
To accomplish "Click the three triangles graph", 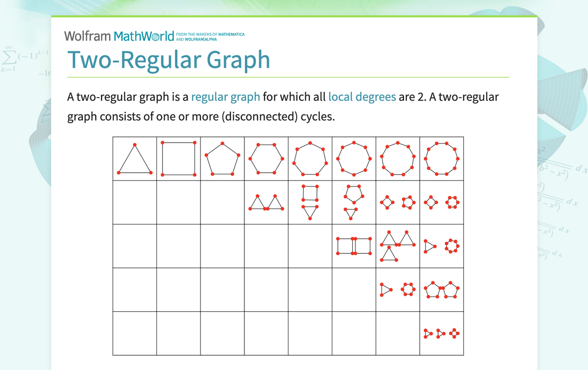I will point(398,246).
